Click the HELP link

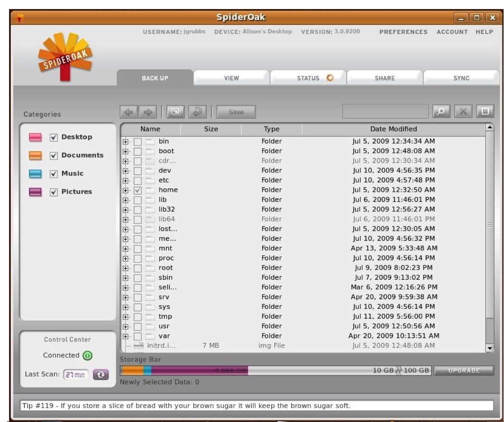485,32
